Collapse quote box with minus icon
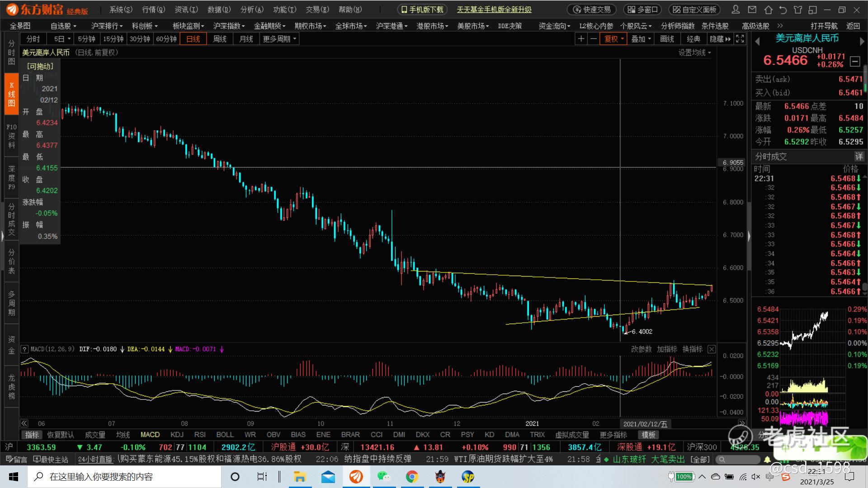868x488 pixels. point(855,61)
